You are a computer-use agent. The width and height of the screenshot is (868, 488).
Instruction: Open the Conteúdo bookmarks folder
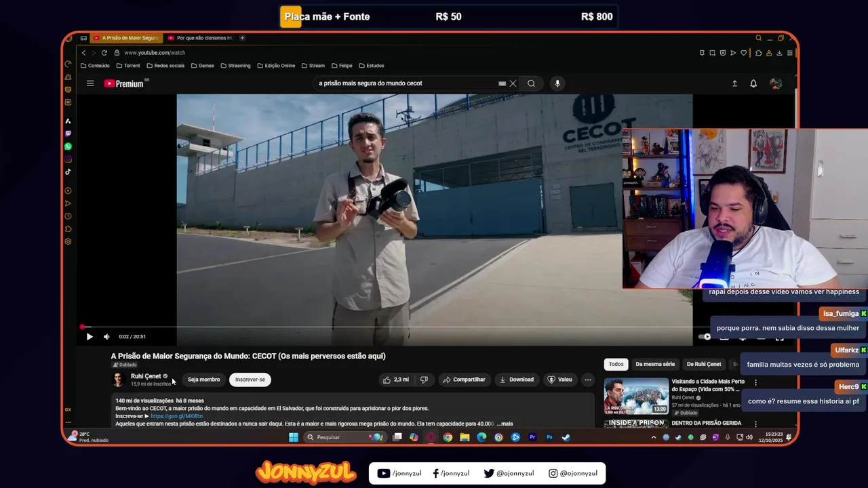pyautogui.click(x=95, y=66)
